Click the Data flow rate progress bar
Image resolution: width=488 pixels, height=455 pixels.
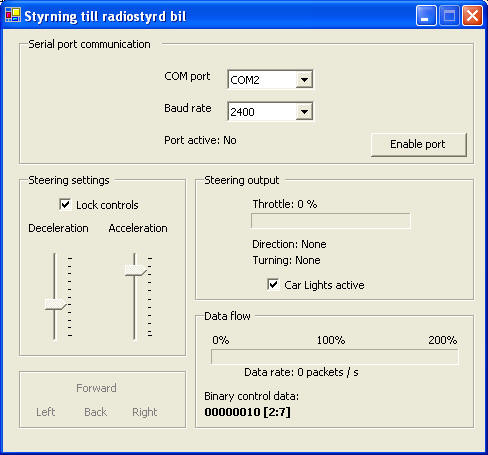335,357
